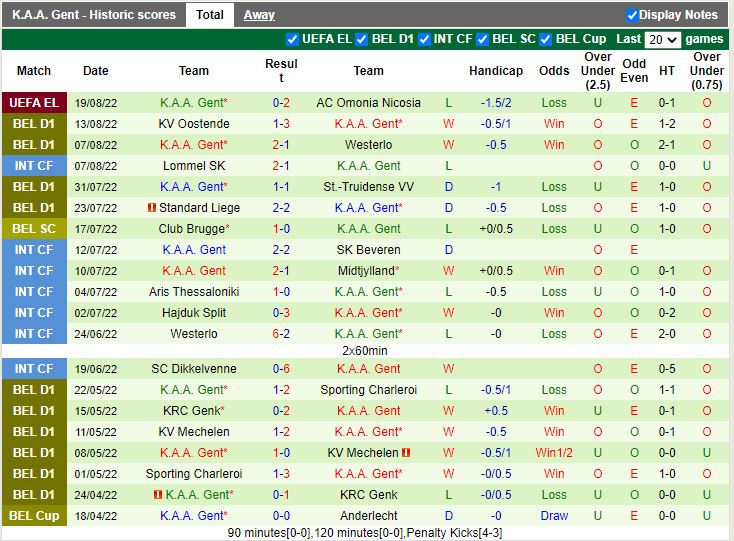Open the BEL Cup league label
The width and height of the screenshot is (734, 541).
point(34,515)
